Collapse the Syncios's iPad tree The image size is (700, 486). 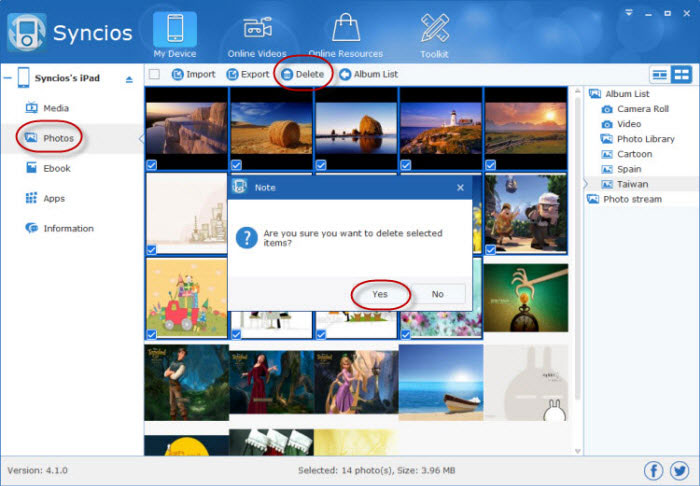[8, 78]
